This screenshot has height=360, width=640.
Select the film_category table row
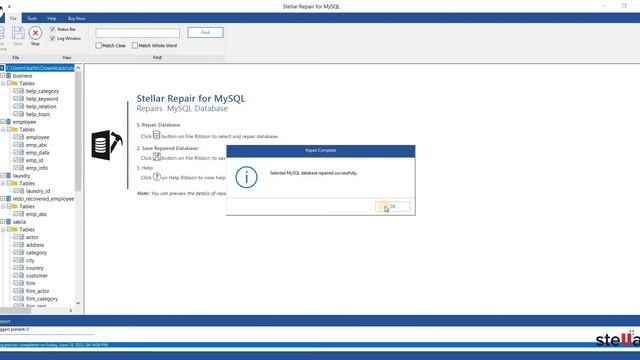[42, 299]
